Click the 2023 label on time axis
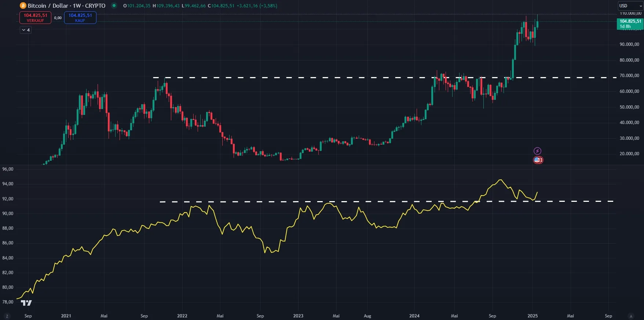The width and height of the screenshot is (644, 320). click(x=298, y=316)
